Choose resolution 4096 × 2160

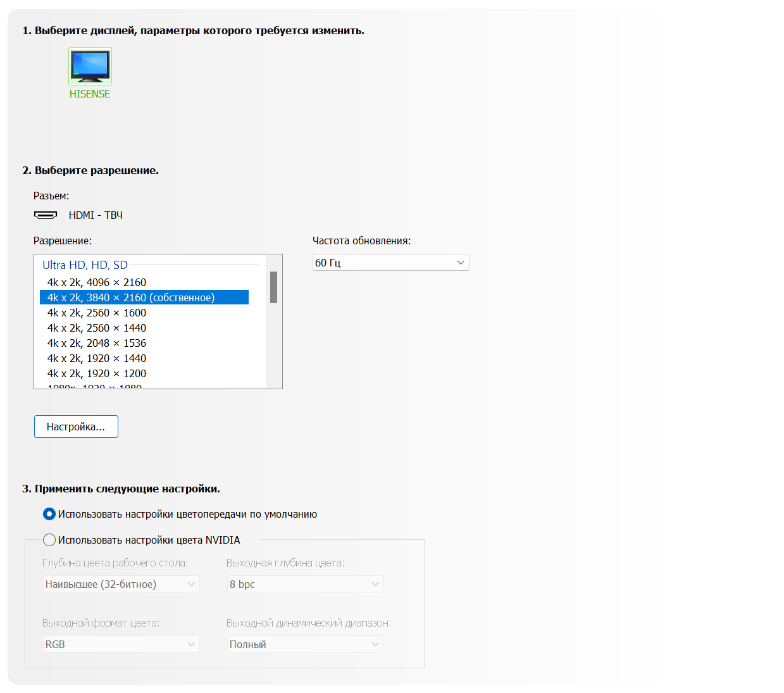pos(97,282)
